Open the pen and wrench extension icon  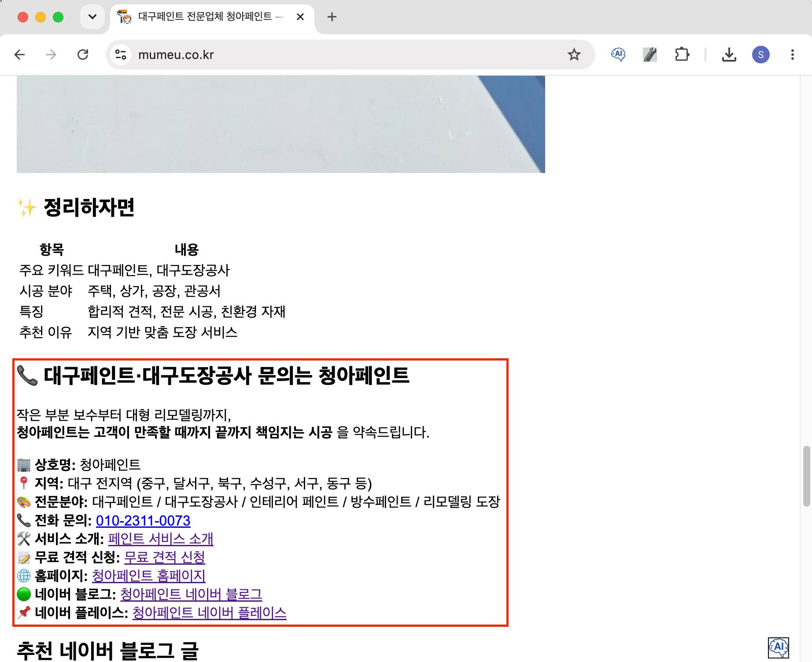point(650,55)
